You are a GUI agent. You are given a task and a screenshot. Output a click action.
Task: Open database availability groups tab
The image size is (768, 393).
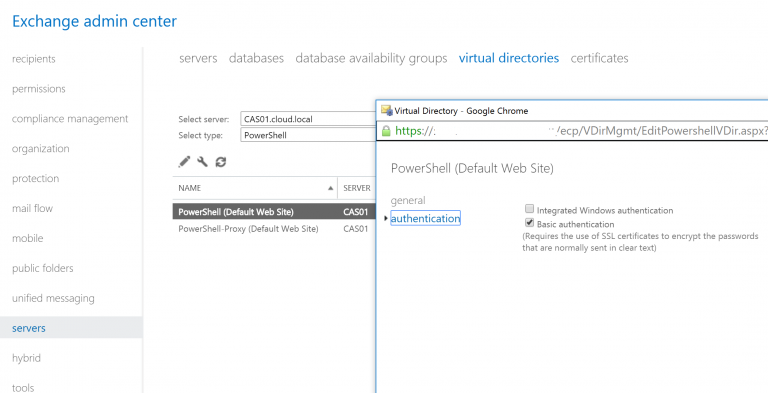(371, 58)
